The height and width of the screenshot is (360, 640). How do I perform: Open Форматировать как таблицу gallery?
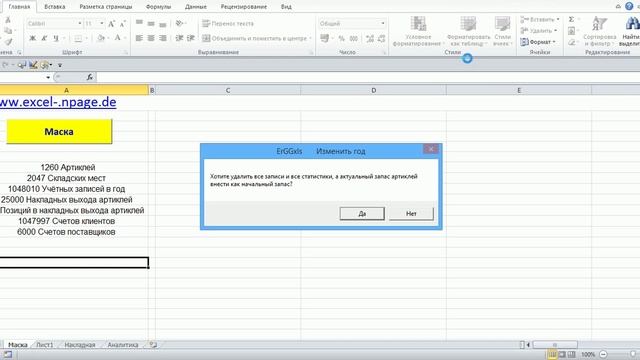pyautogui.click(x=469, y=31)
